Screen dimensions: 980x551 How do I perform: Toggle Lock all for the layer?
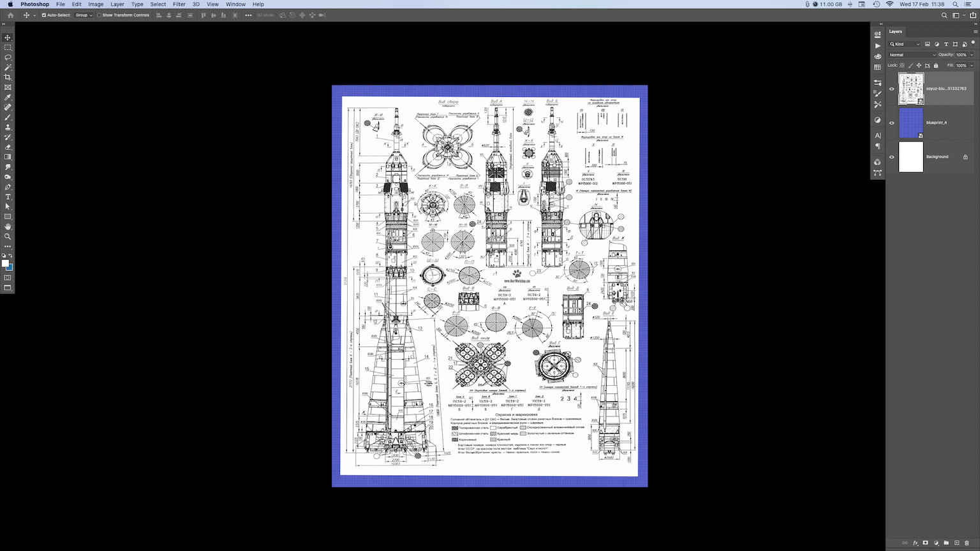click(936, 65)
